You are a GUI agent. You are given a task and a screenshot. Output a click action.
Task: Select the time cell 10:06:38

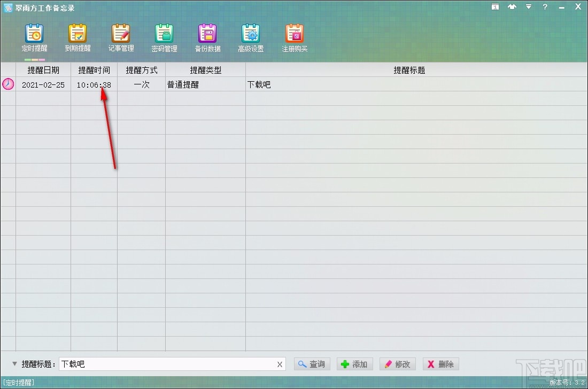[x=94, y=85]
